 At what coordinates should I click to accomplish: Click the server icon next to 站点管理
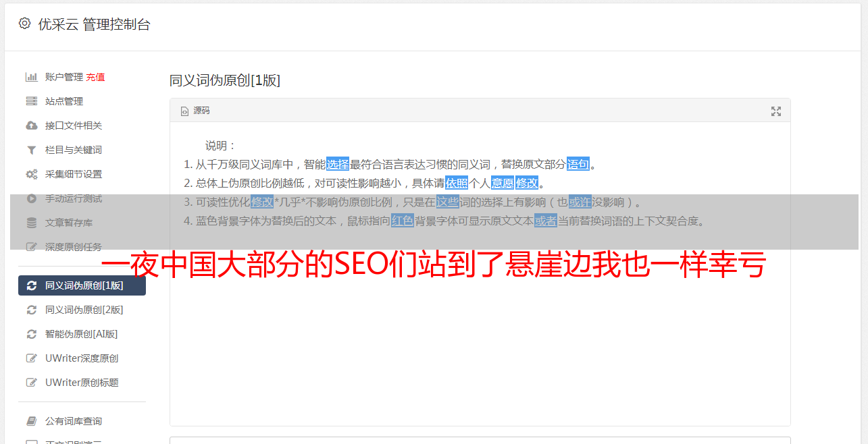click(x=31, y=101)
